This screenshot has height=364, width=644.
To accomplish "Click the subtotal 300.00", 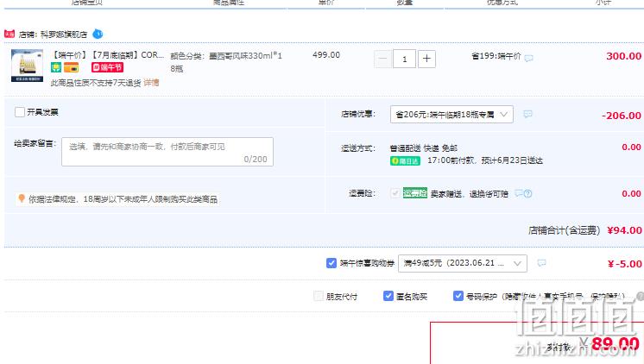I will coord(623,56).
